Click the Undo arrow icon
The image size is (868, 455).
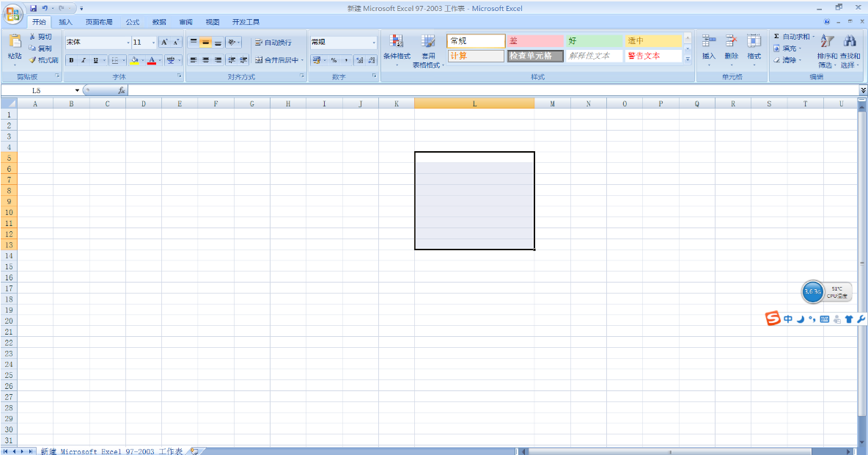click(x=45, y=8)
